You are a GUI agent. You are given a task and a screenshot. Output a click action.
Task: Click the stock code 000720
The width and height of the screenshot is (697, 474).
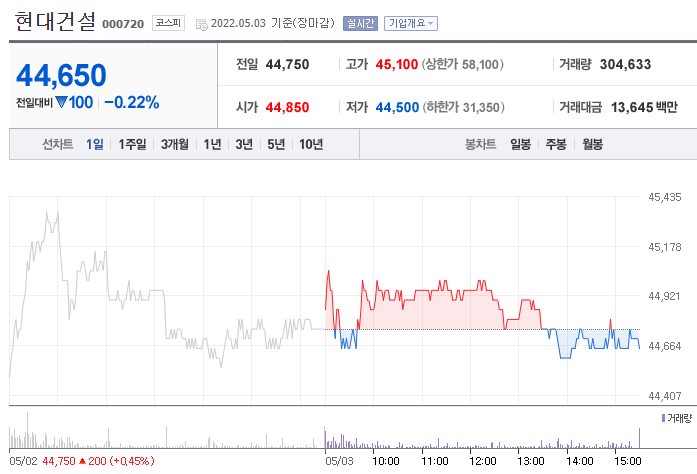[x=123, y=24]
